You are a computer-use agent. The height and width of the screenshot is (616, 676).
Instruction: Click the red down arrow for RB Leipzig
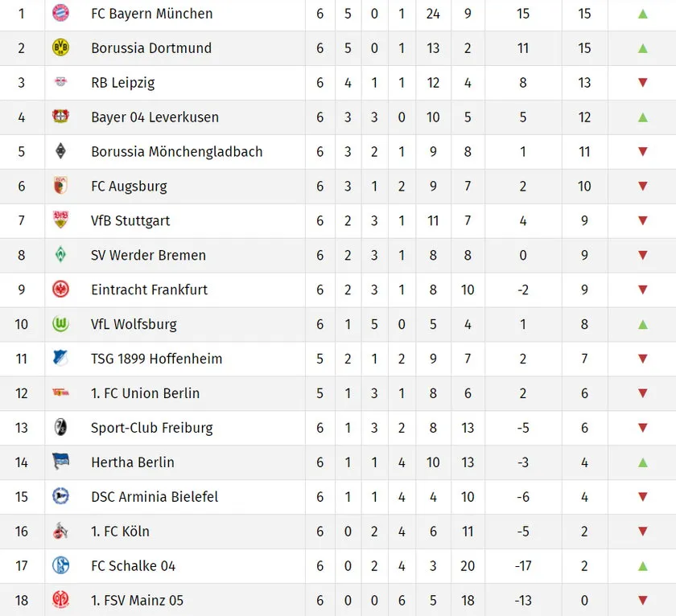coord(642,82)
